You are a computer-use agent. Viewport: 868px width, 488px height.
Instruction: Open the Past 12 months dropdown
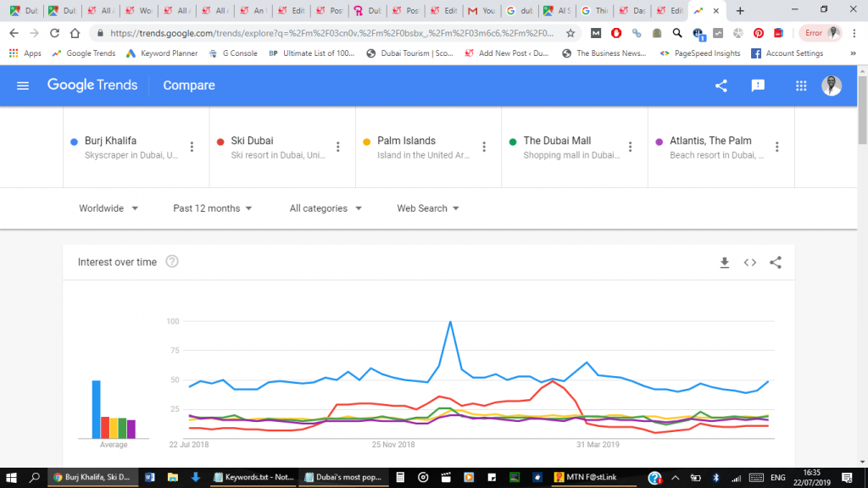coord(212,208)
